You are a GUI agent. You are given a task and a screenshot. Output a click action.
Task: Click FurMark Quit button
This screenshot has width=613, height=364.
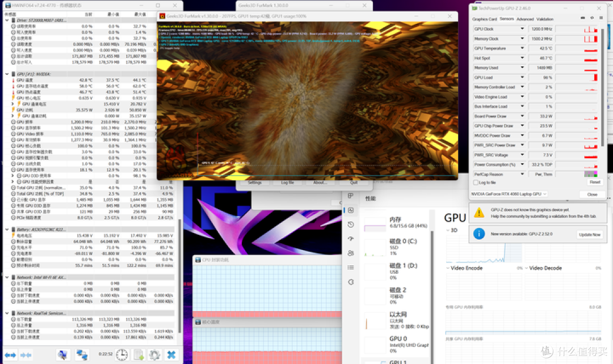click(x=354, y=183)
